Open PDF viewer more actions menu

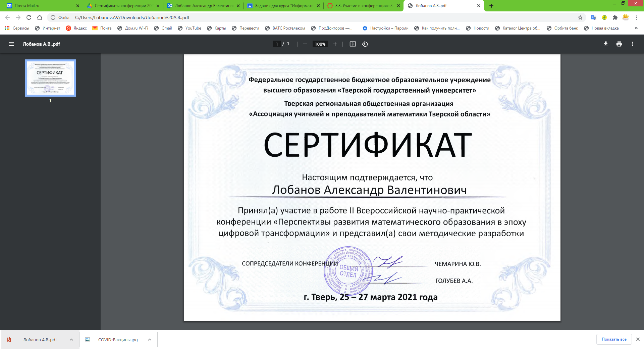click(632, 44)
